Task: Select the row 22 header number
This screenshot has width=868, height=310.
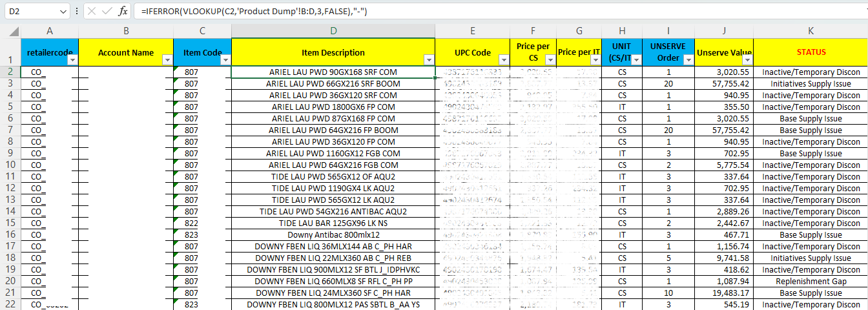Action: (x=10, y=304)
